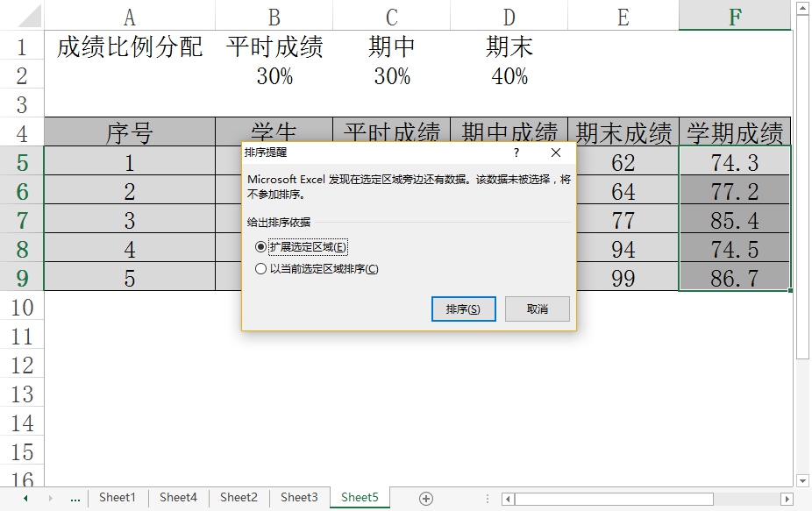The width and height of the screenshot is (812, 511).
Task: Select column B header
Action: coord(274,17)
